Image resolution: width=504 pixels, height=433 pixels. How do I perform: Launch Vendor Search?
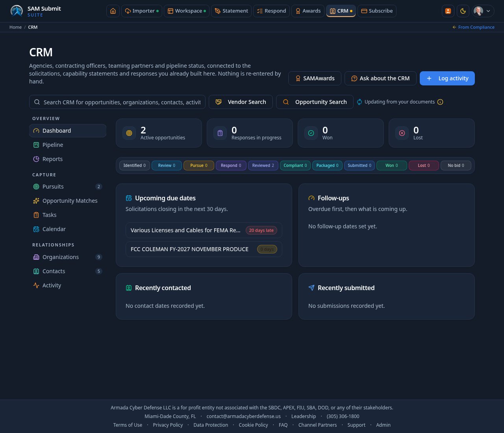(241, 102)
